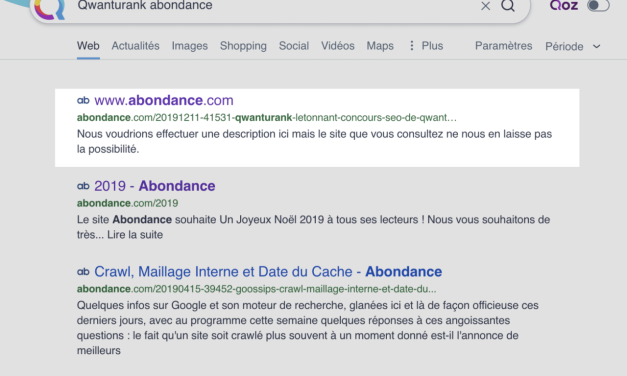Click the magnifying glass search icon
627x376 pixels.
tap(508, 6)
